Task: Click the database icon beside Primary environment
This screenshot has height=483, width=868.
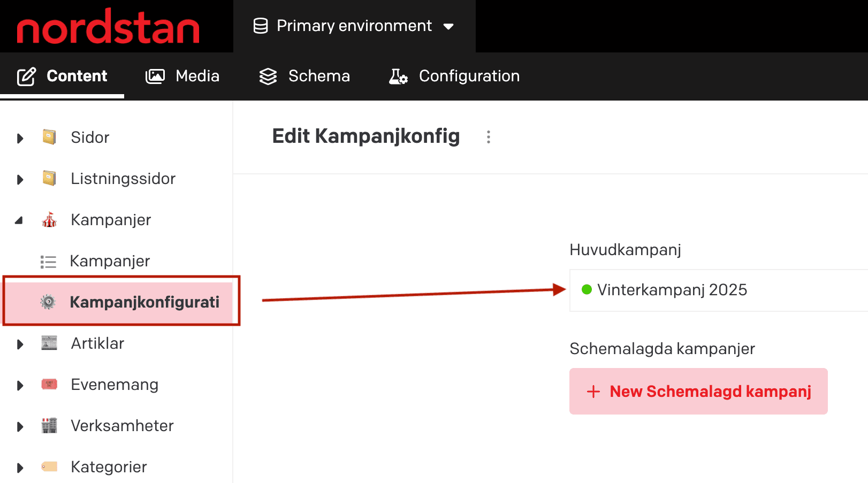Action: 261,25
